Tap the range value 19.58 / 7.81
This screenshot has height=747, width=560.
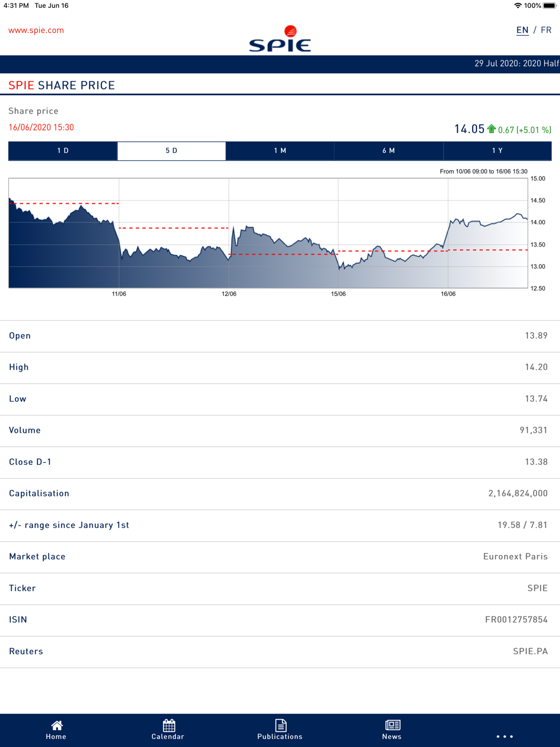(522, 525)
